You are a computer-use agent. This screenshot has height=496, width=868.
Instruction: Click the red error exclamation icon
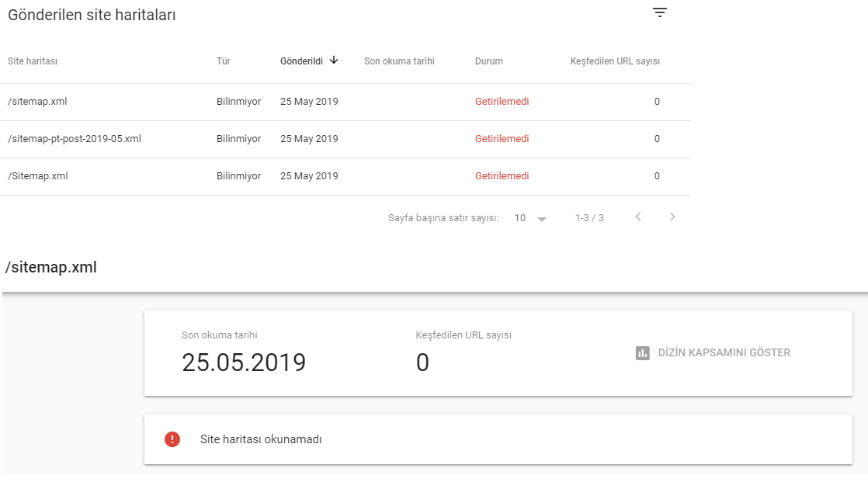pos(172,439)
